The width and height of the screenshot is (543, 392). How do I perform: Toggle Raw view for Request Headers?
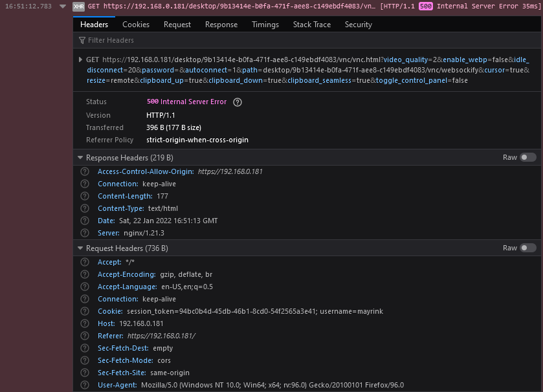pos(527,248)
